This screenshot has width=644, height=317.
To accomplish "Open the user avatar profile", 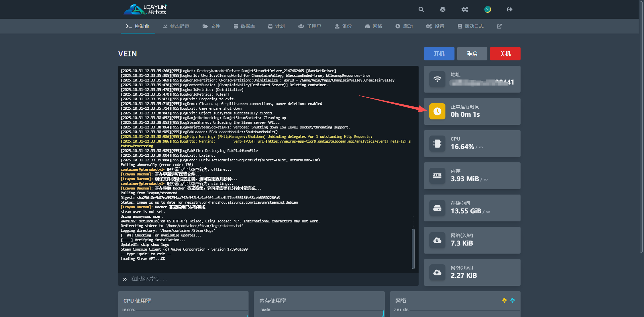I will [487, 9].
